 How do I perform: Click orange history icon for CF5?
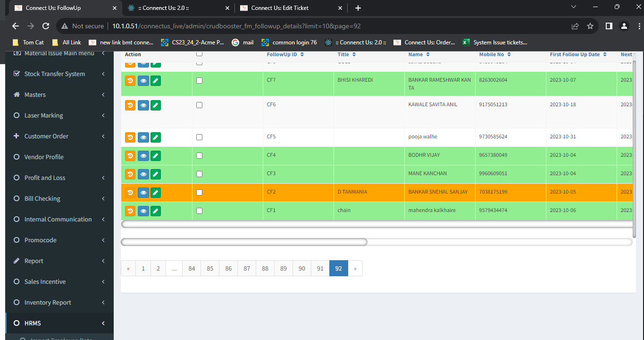(130, 137)
